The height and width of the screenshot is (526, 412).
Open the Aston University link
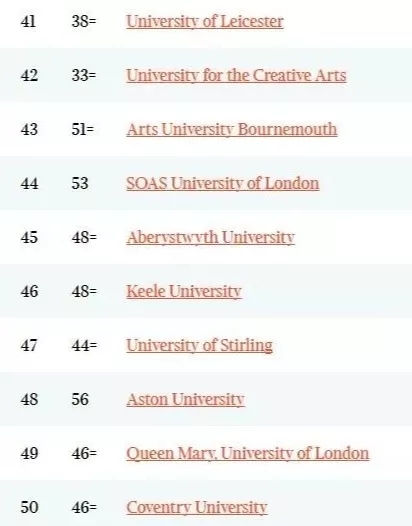[185, 399]
